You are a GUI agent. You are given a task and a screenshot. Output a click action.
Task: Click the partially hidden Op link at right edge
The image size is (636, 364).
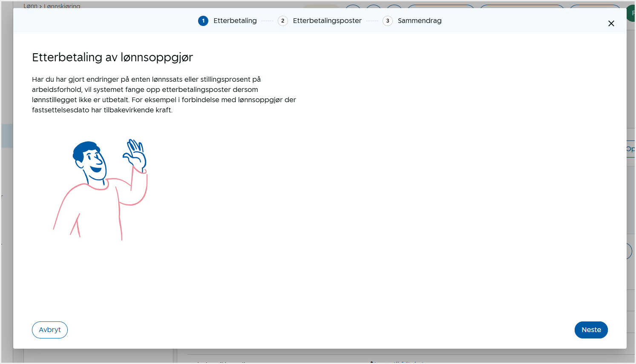pos(630,149)
